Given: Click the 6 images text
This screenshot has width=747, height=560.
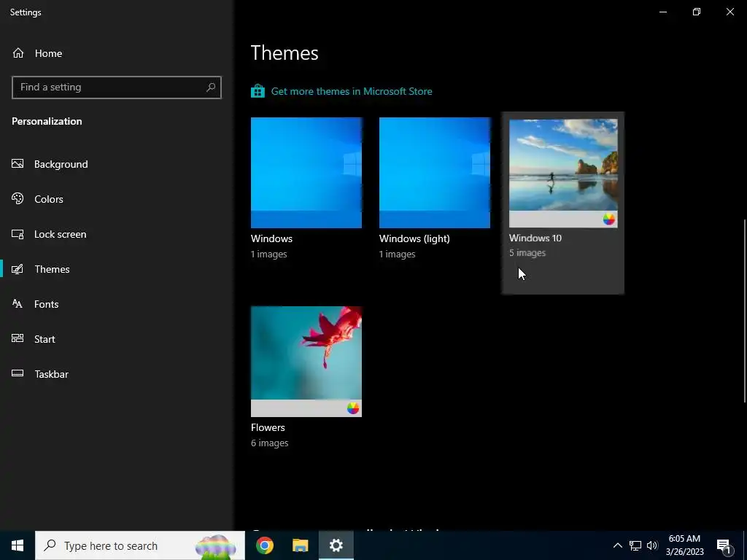Looking at the screenshot, I should click(x=270, y=443).
